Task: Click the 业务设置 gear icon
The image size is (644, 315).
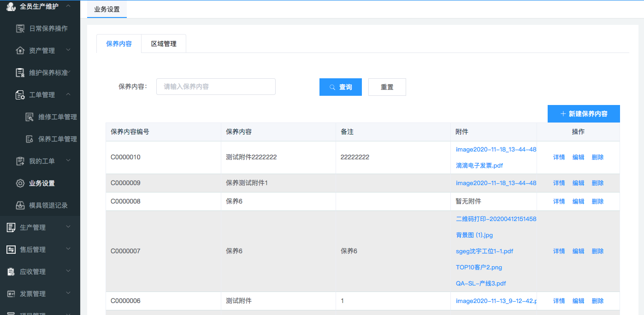Action: pyautogui.click(x=20, y=183)
